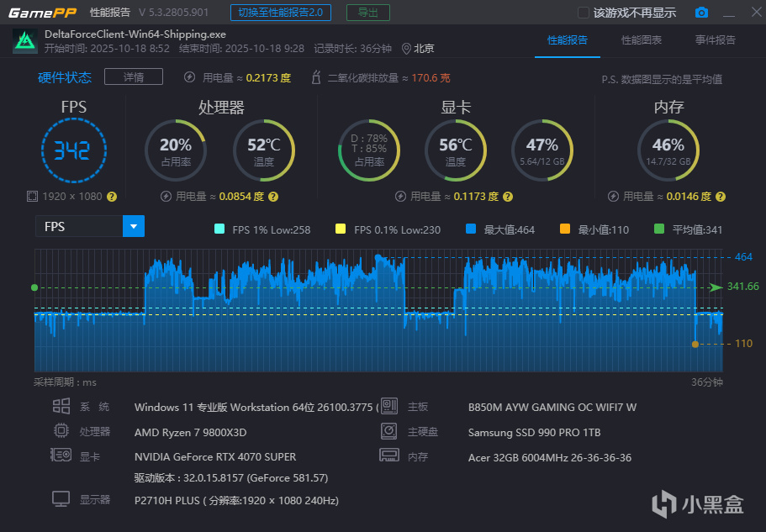This screenshot has height=532, width=766.
Task: Click the CPU 20% usage gauge
Action: click(x=176, y=150)
